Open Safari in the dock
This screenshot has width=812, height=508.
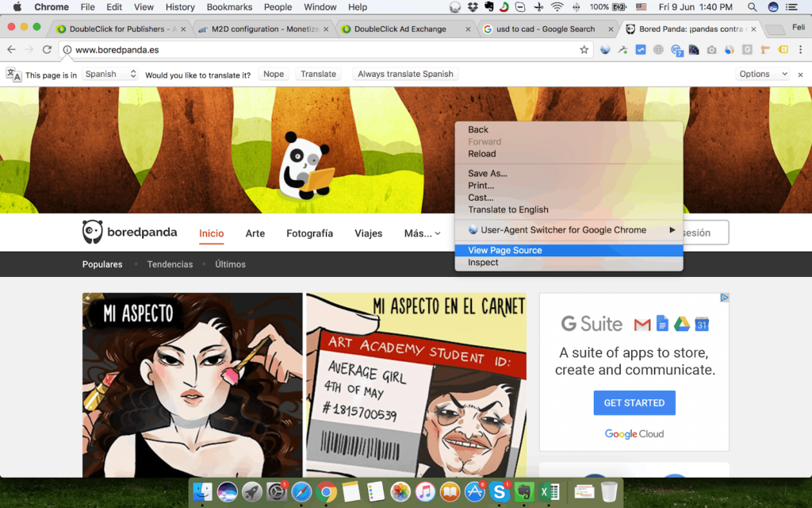click(x=301, y=492)
